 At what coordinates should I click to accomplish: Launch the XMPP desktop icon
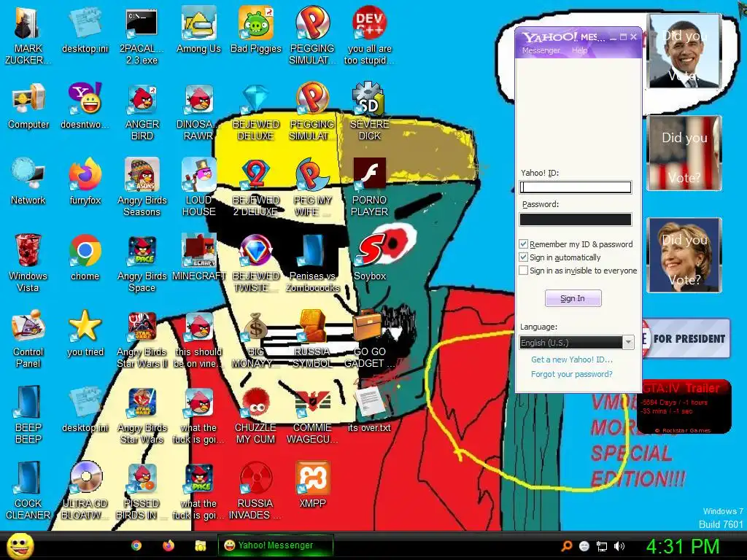click(312, 485)
